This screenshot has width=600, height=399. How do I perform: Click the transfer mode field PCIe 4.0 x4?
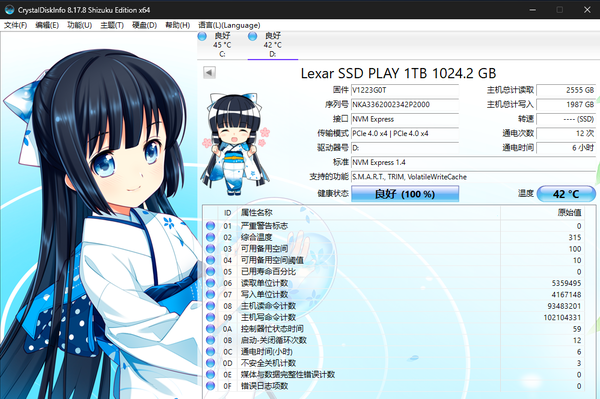tap(405, 134)
